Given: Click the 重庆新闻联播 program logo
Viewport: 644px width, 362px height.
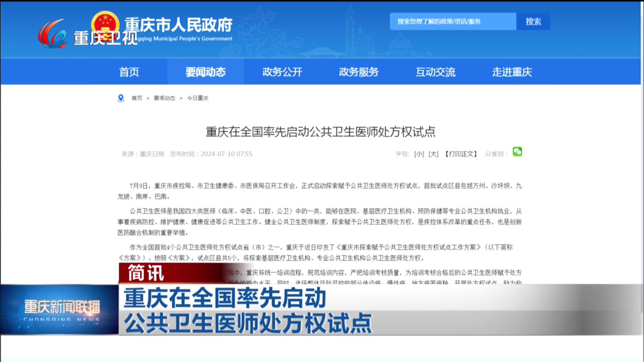Looking at the screenshot, I should pyautogui.click(x=62, y=309).
